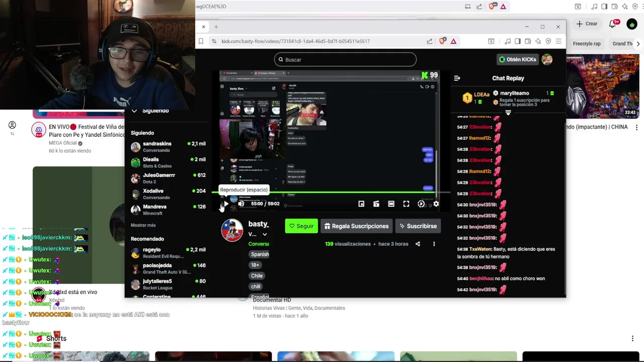This screenshot has height=362, width=644.
Task: Open new tab in Kick browser window
Action: click(216, 27)
